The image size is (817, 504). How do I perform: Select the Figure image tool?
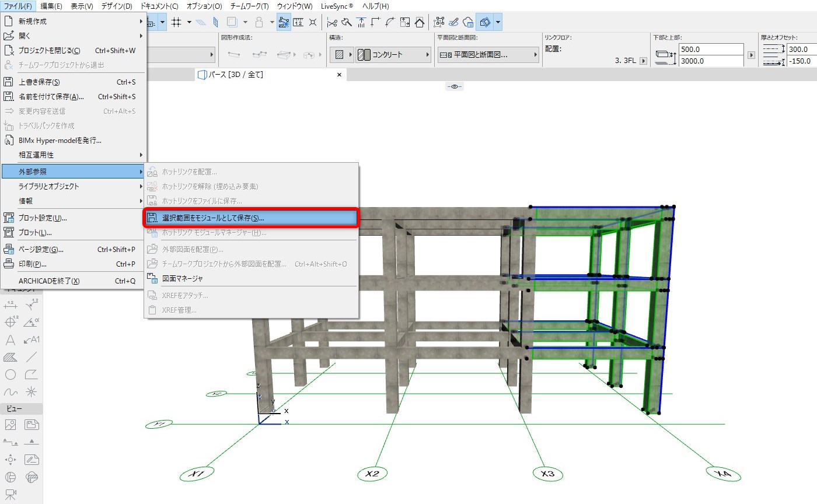pyautogui.click(x=10, y=425)
